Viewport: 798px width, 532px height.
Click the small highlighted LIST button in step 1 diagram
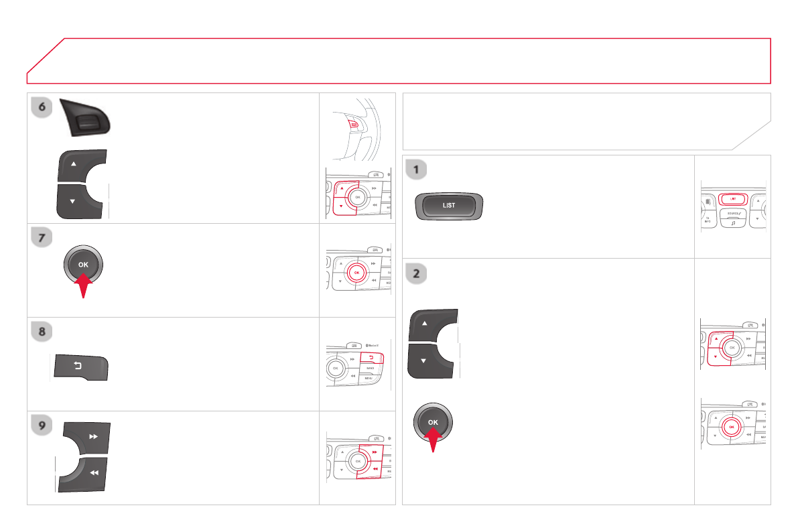click(x=733, y=198)
